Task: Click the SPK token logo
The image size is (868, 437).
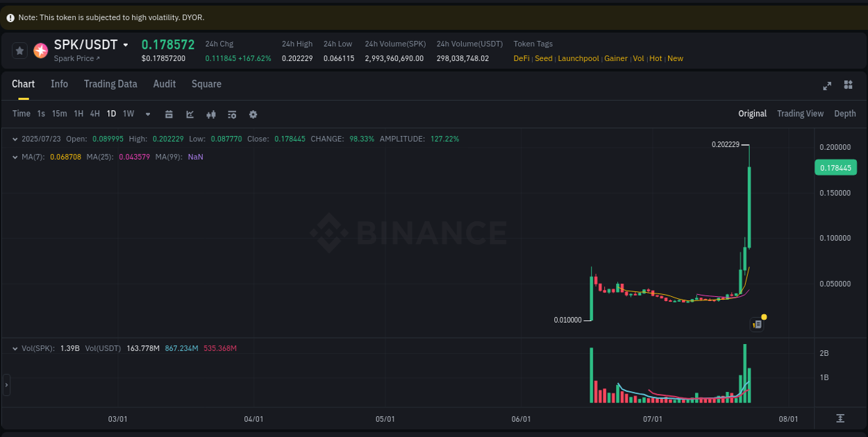Action: tap(40, 50)
